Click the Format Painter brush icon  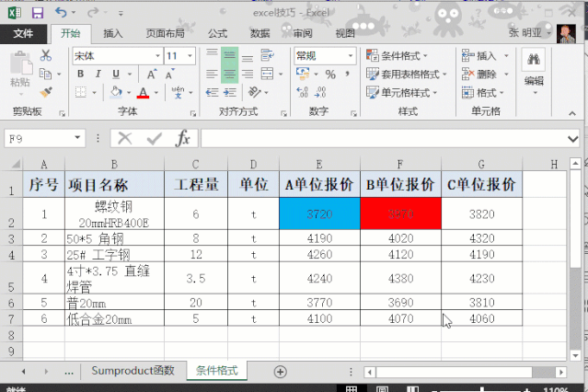click(46, 92)
